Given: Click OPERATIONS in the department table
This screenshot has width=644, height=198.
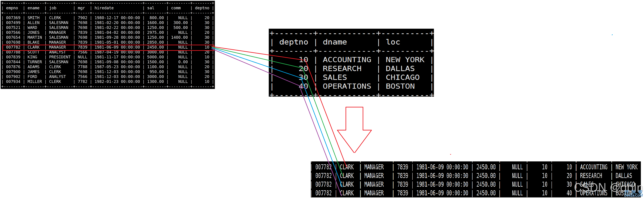Looking at the screenshot, I should click(347, 86).
